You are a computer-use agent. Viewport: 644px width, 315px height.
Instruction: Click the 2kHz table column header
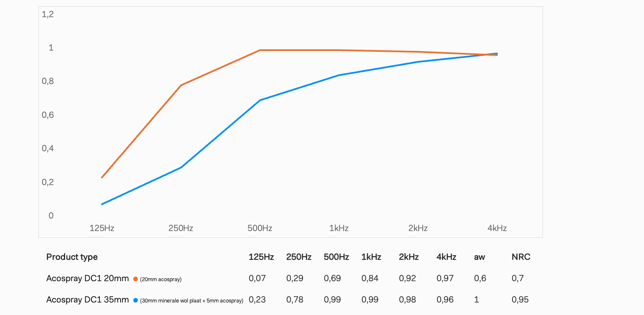click(x=409, y=257)
